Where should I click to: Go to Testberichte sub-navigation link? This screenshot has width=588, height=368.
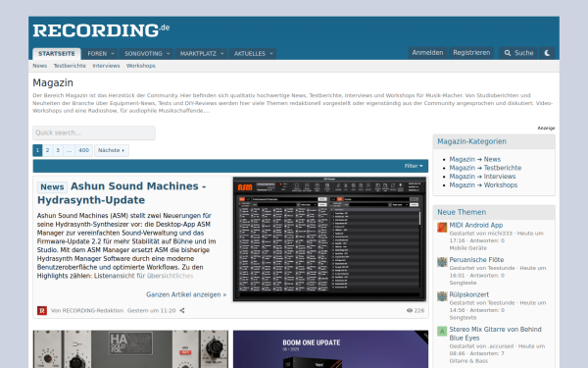[x=70, y=66]
